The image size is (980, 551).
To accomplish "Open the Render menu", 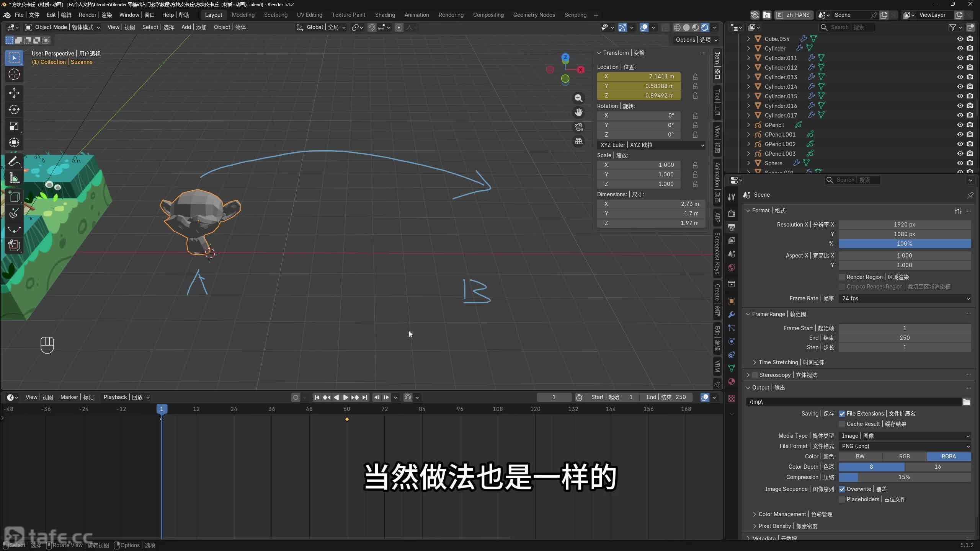I will 95,15.
